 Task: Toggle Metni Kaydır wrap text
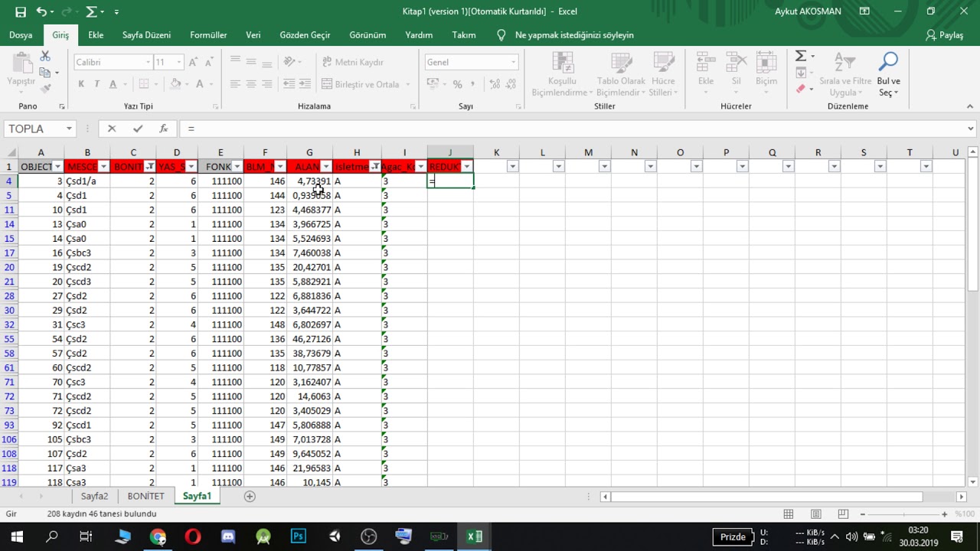pyautogui.click(x=353, y=62)
